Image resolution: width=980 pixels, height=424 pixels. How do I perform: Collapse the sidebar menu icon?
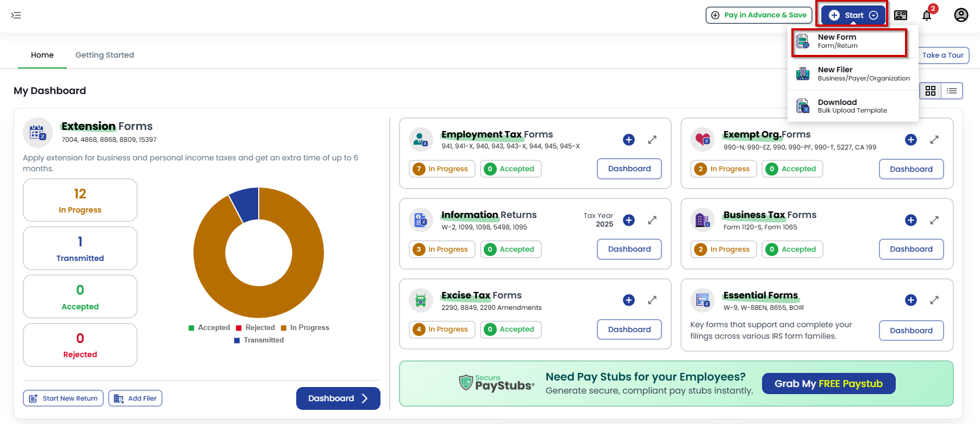(x=16, y=15)
